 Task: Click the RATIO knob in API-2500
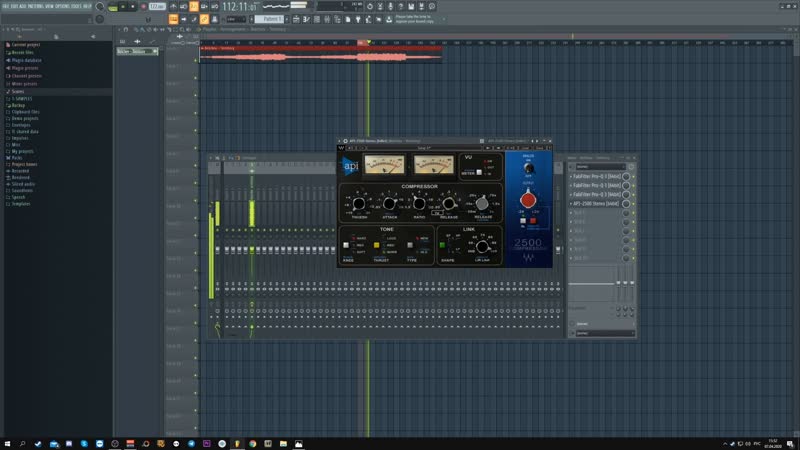419,203
